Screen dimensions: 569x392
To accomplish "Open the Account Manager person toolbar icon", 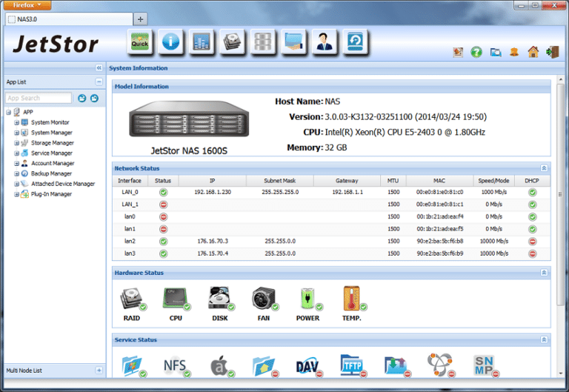I will (325, 41).
